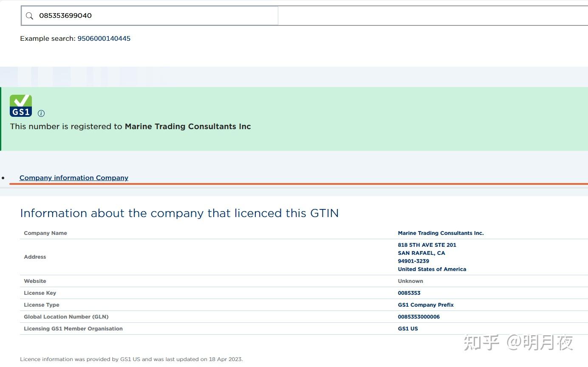Click the License Key row label
Image resolution: width=588 pixels, height=367 pixels.
click(x=40, y=293)
